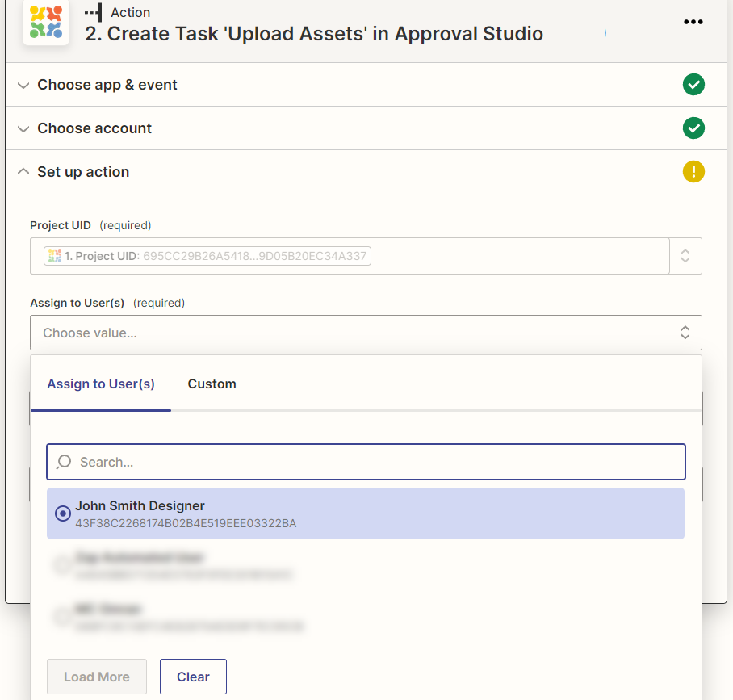The height and width of the screenshot is (700, 733).
Task: Open the three-dot step options menu
Action: [693, 22]
